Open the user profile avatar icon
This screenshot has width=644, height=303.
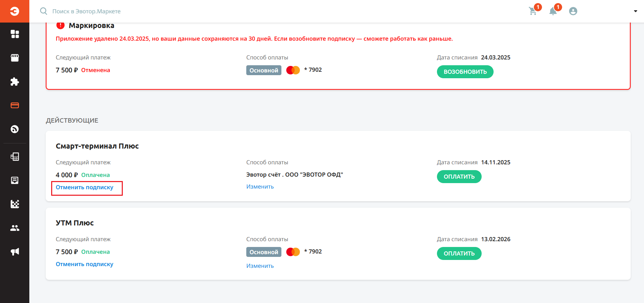573,11
